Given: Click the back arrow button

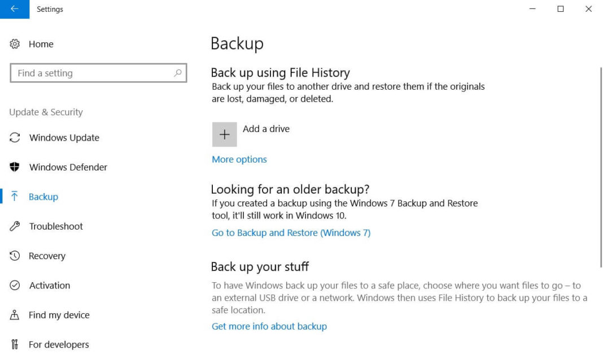Looking at the screenshot, I should pos(14,9).
